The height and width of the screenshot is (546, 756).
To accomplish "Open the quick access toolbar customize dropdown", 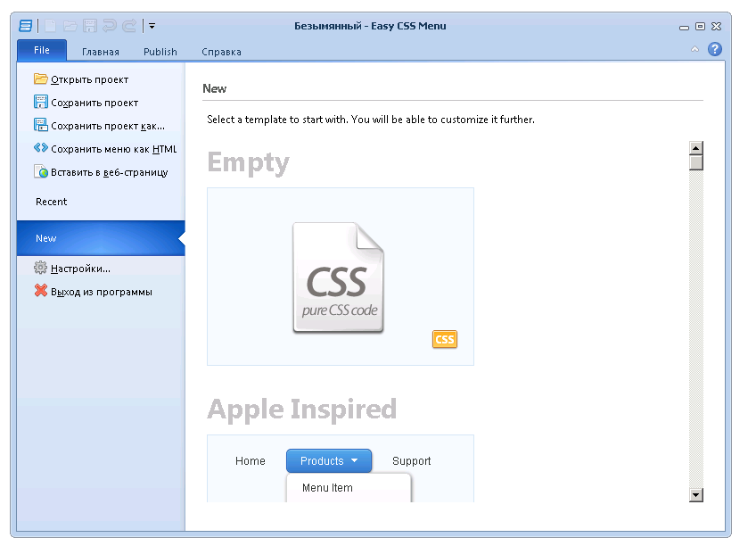I will click(x=152, y=26).
